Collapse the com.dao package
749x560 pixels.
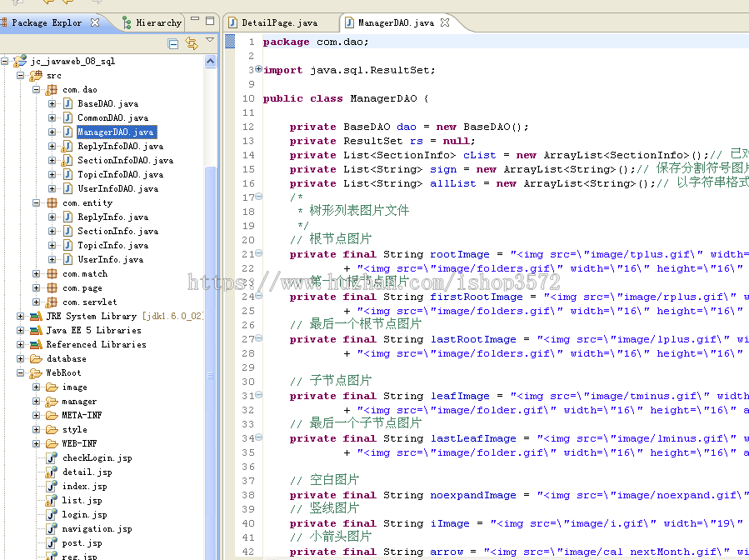[x=37, y=89]
